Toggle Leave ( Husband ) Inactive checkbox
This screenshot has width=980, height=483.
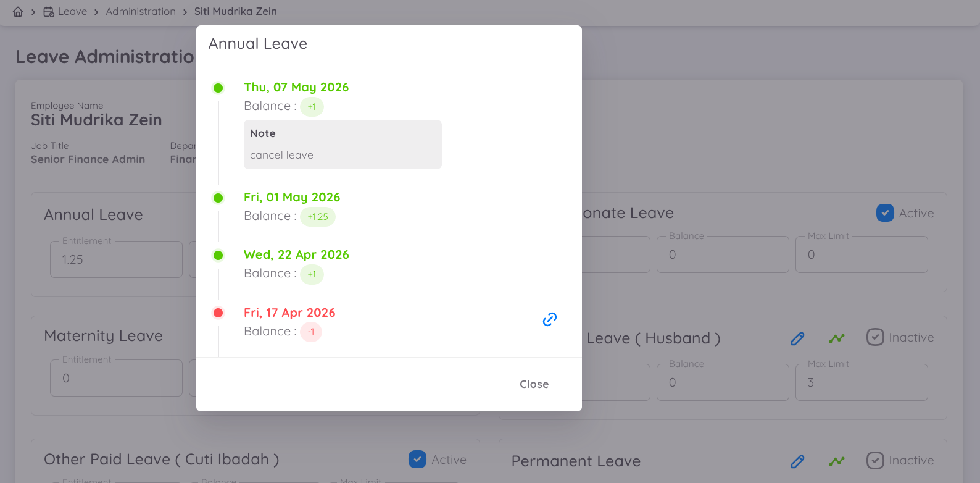click(x=875, y=337)
